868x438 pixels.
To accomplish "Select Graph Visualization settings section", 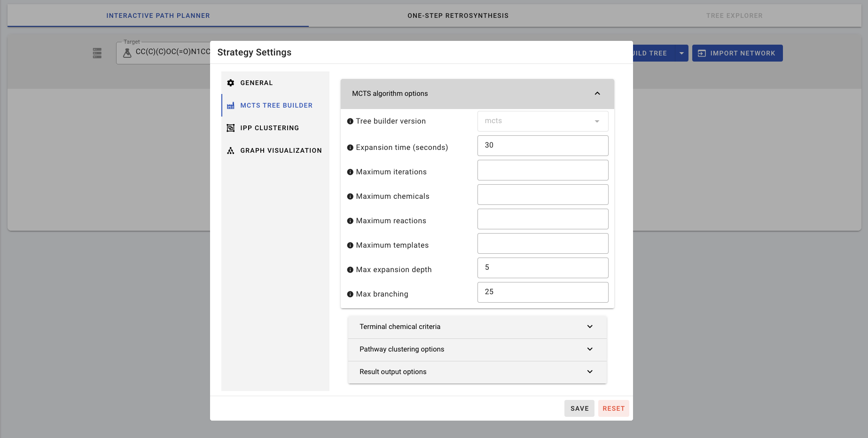I will [275, 150].
